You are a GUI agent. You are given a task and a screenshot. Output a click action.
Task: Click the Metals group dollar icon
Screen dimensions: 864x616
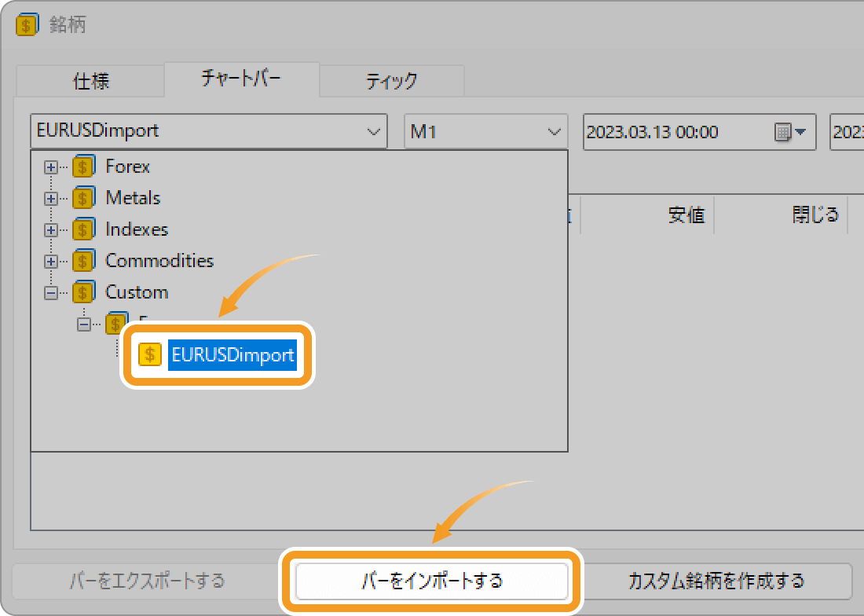[x=84, y=198]
